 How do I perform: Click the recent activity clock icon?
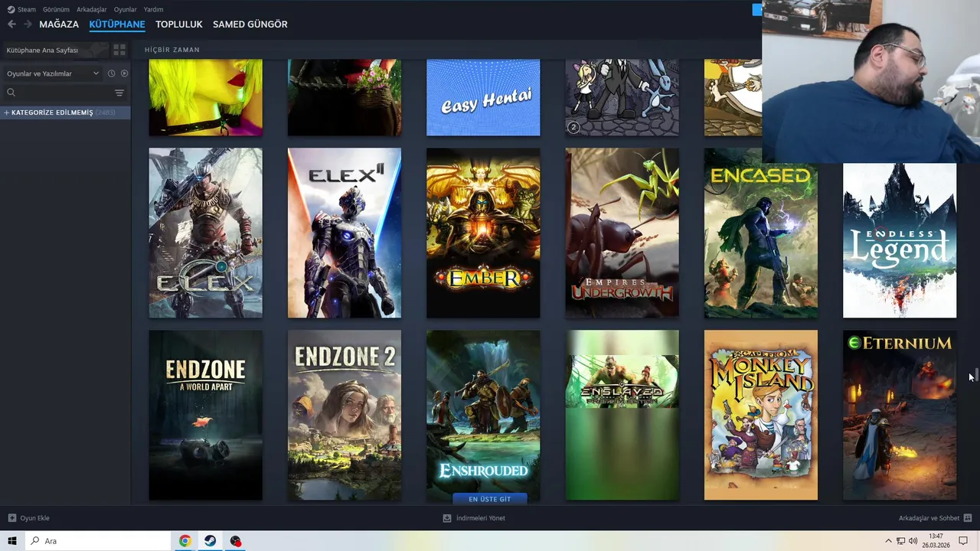pyautogui.click(x=111, y=73)
